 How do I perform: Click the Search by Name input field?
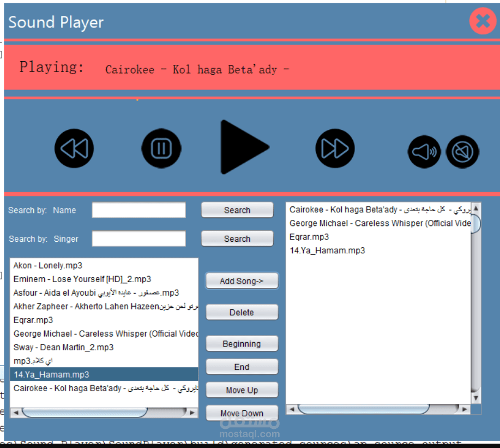point(138,210)
